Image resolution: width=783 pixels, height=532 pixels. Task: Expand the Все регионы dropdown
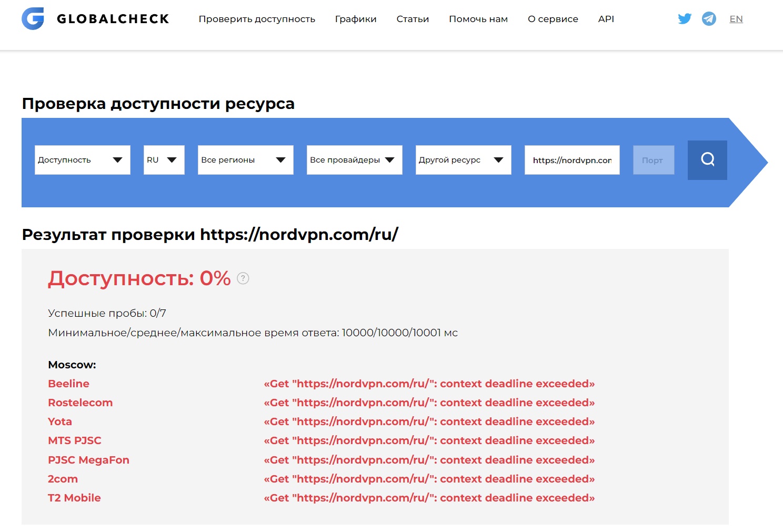246,160
